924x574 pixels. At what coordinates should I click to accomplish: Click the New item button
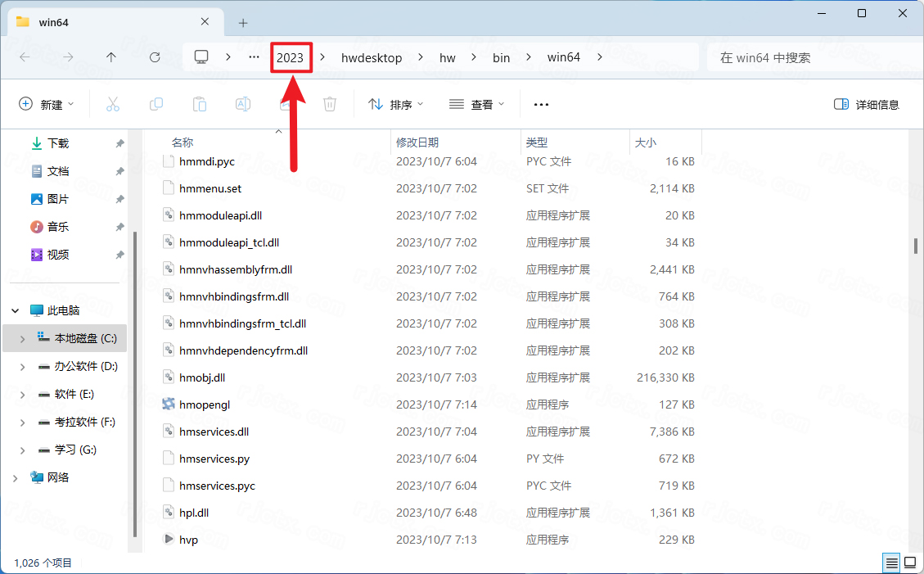tap(47, 104)
